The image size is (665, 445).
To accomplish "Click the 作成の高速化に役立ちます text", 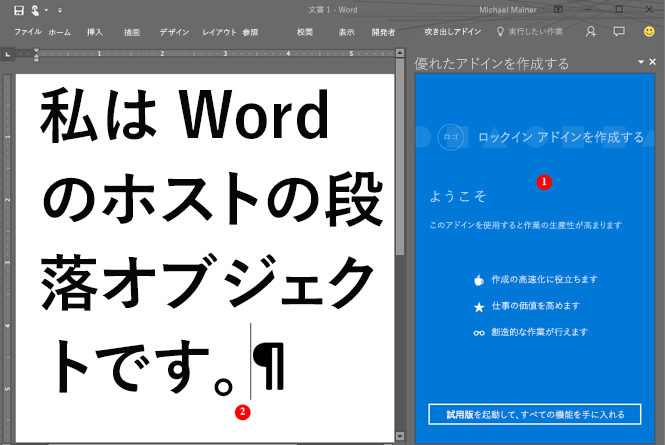I will point(544,280).
